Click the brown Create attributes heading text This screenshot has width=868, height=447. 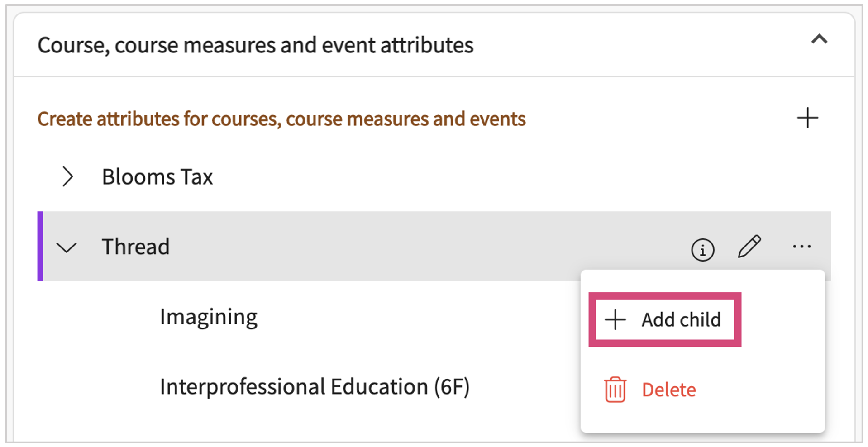[x=281, y=119]
